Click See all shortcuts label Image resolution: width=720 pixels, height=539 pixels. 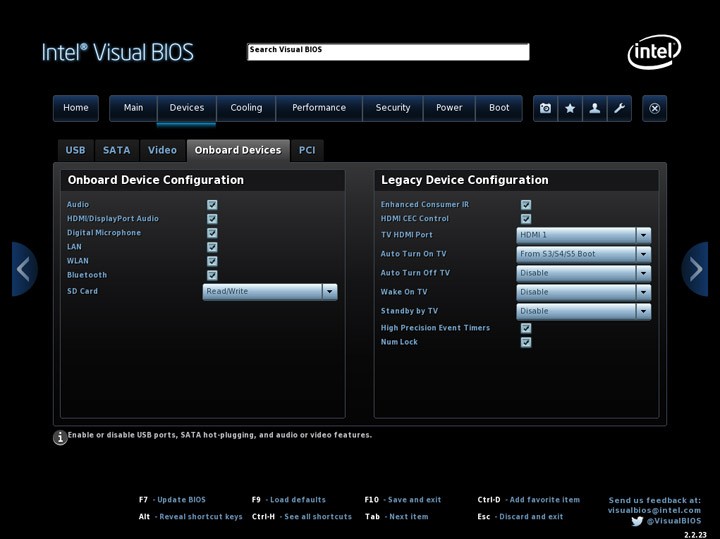[318, 517]
